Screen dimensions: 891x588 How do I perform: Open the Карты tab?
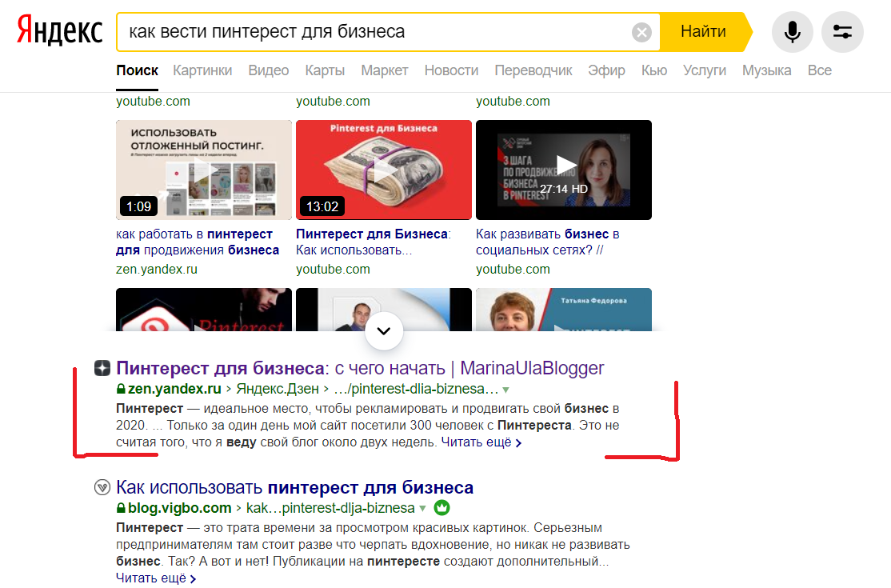coord(325,70)
